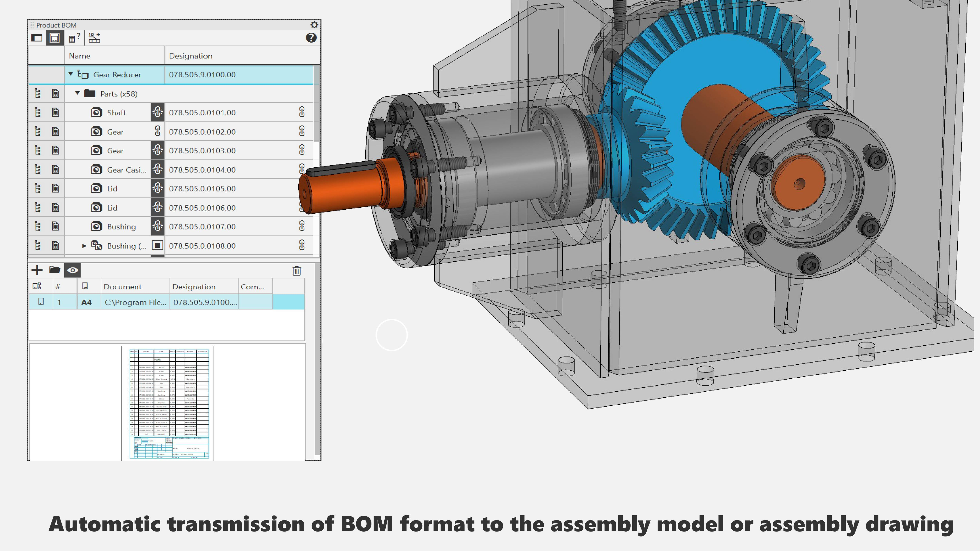Click the Name column header
This screenshot has height=551, width=980.
pyautogui.click(x=115, y=56)
